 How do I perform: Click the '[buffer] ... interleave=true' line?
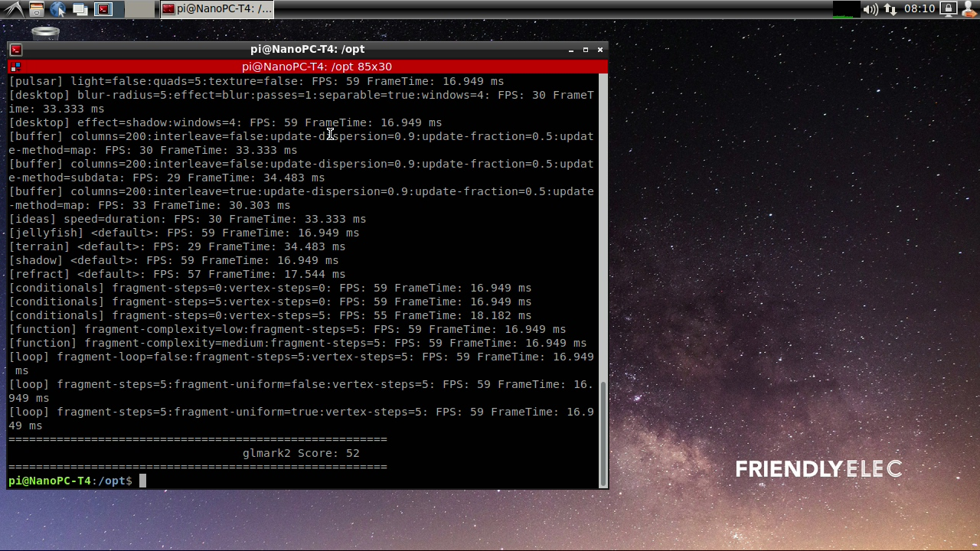click(x=301, y=198)
